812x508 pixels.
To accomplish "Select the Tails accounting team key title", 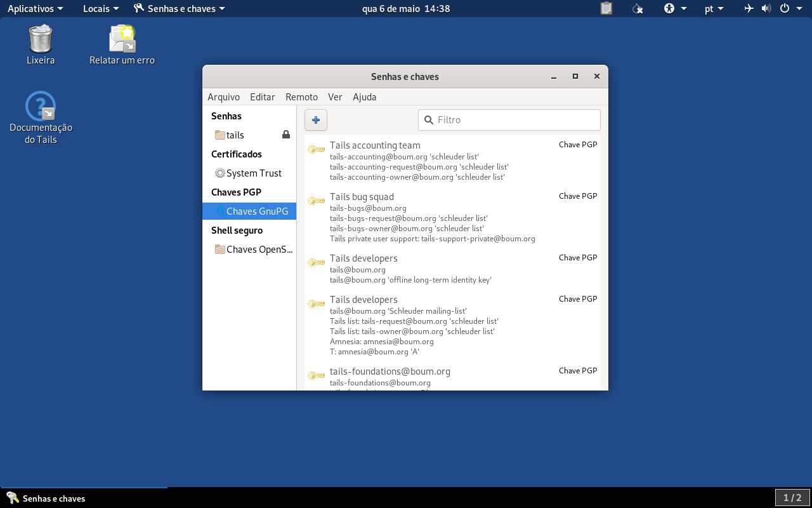I will [375, 145].
